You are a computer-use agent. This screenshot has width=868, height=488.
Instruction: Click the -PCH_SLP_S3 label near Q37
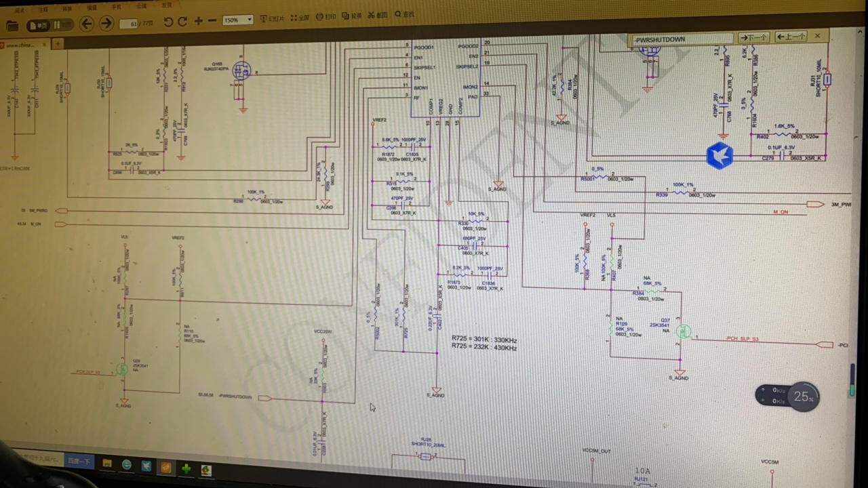pyautogui.click(x=742, y=339)
